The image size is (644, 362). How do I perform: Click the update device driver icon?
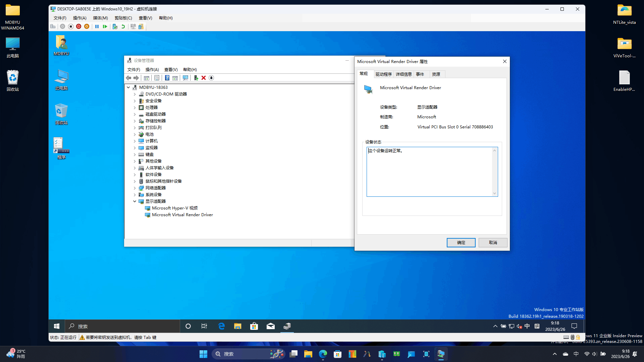(x=196, y=78)
